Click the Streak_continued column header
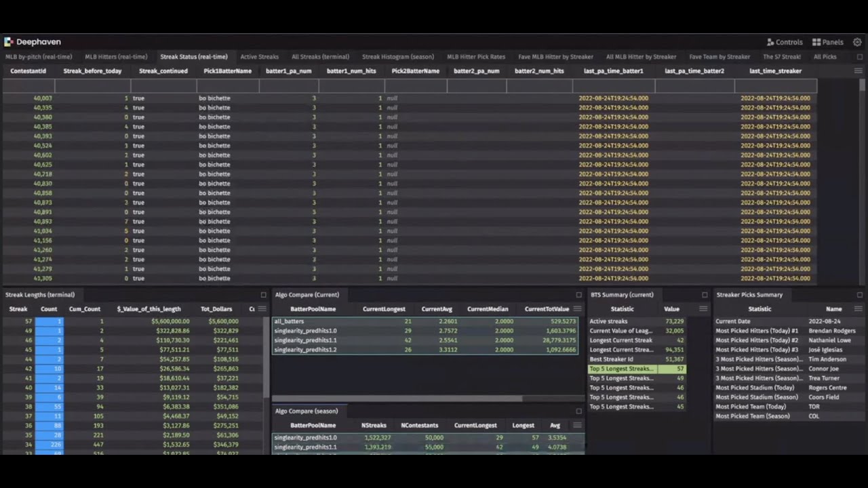868x488 pixels. click(x=163, y=70)
